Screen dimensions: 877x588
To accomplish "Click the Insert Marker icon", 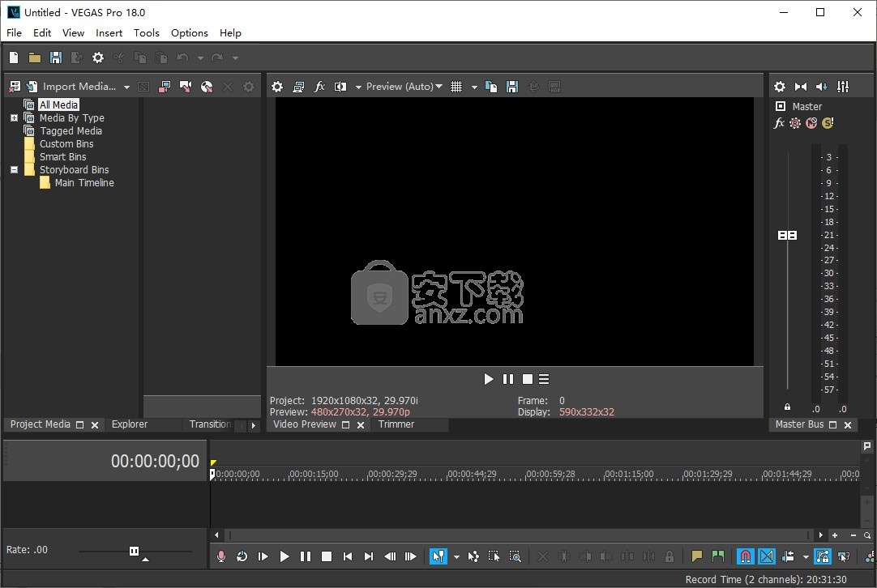I will 696,556.
